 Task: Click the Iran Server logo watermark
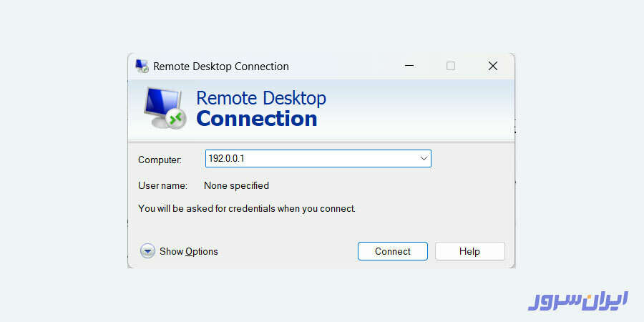577,299
